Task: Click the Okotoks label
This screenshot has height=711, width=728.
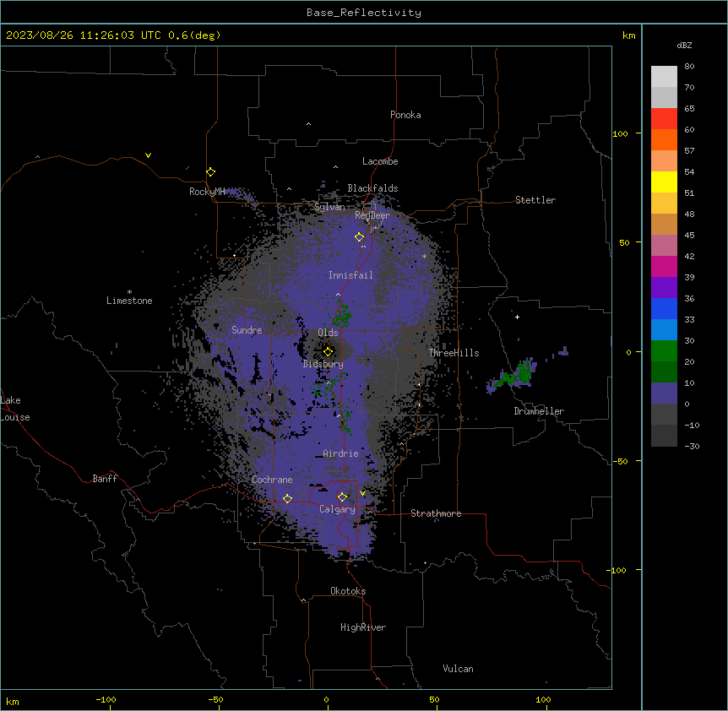Action: [348, 591]
